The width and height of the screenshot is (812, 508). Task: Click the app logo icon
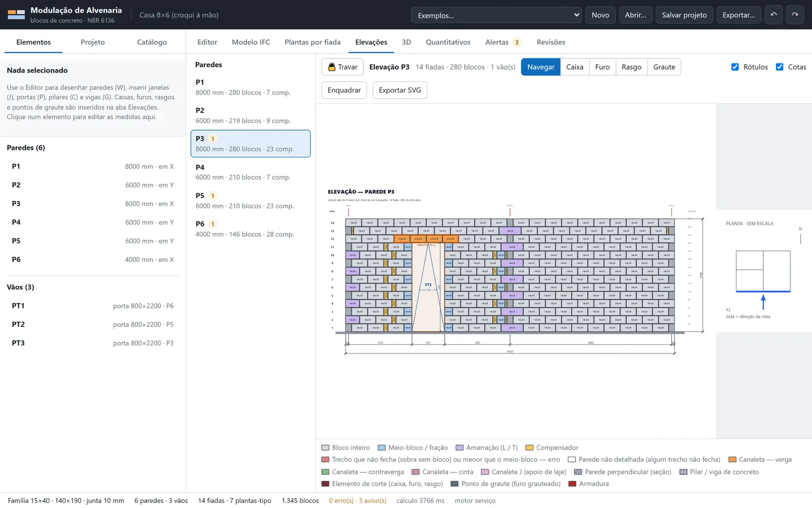[x=16, y=15]
